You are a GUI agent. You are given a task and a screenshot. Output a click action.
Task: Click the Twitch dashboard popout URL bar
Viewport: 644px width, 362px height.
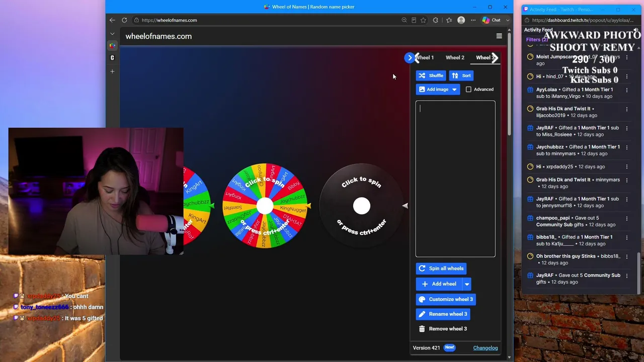point(583,20)
